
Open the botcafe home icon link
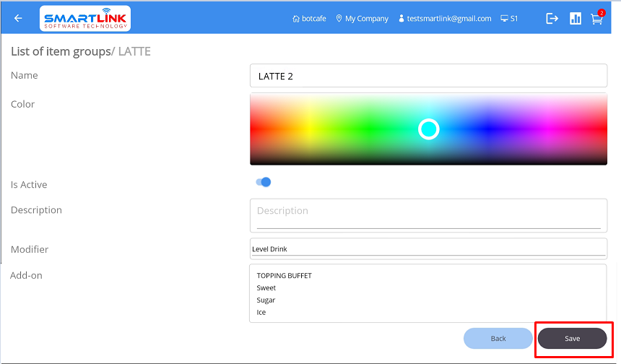tap(296, 19)
